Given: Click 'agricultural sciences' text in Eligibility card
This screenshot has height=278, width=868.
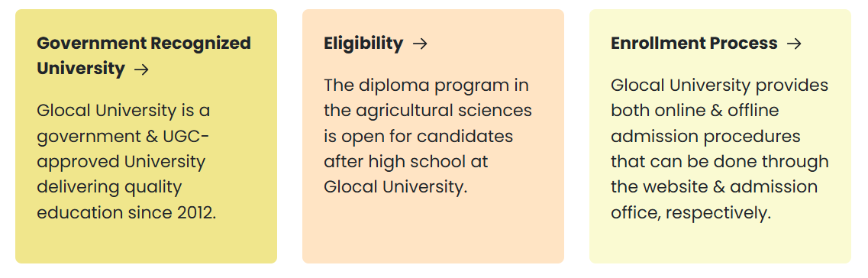Looking at the screenshot, I should [x=444, y=111].
